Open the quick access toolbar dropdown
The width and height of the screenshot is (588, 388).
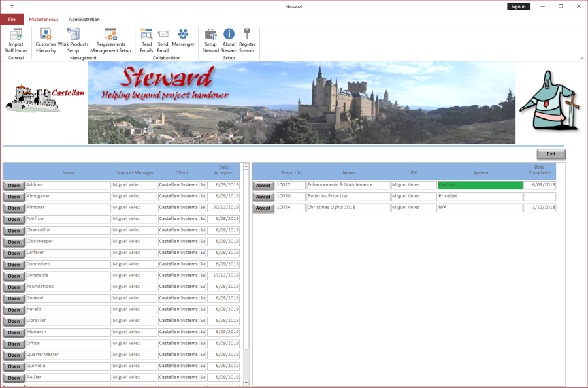click(12, 7)
